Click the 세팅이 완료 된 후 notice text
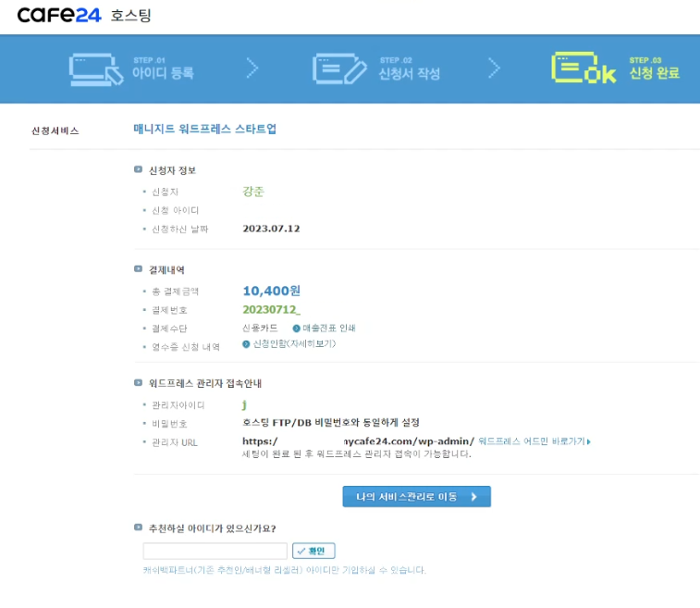The height and width of the screenshot is (608, 700). coord(357,453)
